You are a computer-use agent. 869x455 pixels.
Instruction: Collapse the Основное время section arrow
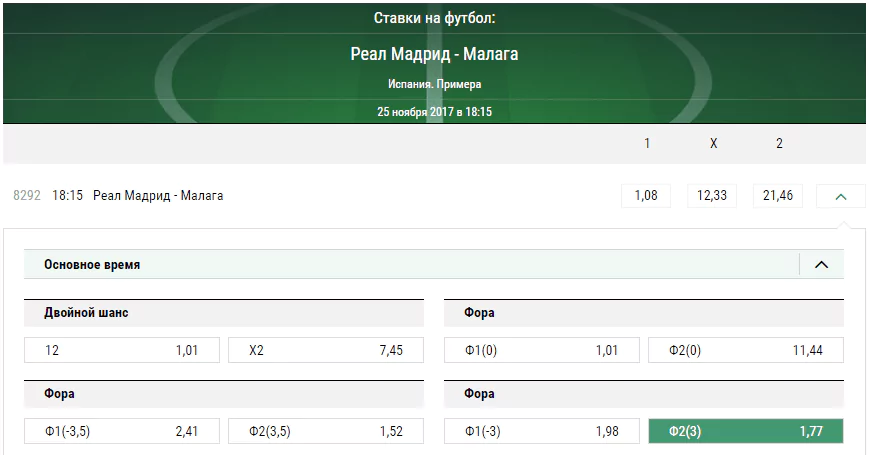[821, 264]
